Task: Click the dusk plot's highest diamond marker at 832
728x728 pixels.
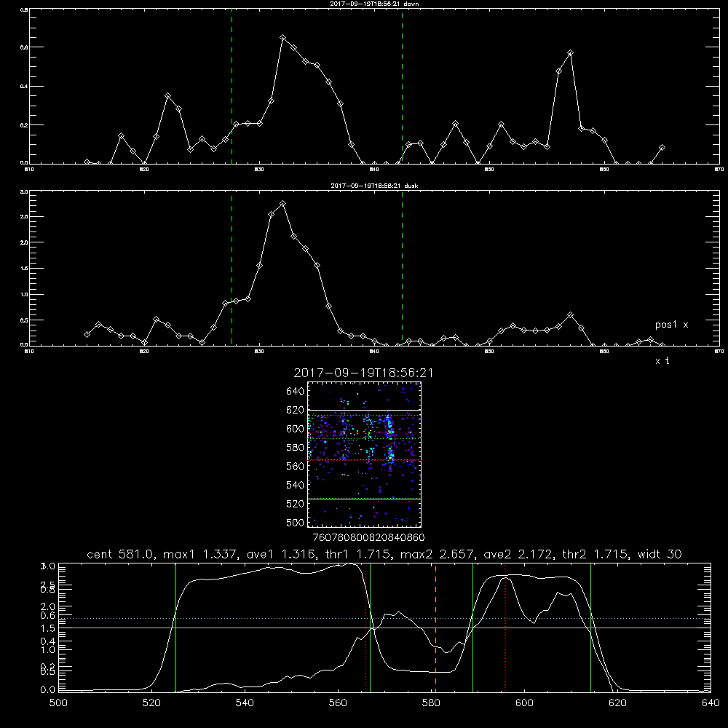Action: coord(282,203)
